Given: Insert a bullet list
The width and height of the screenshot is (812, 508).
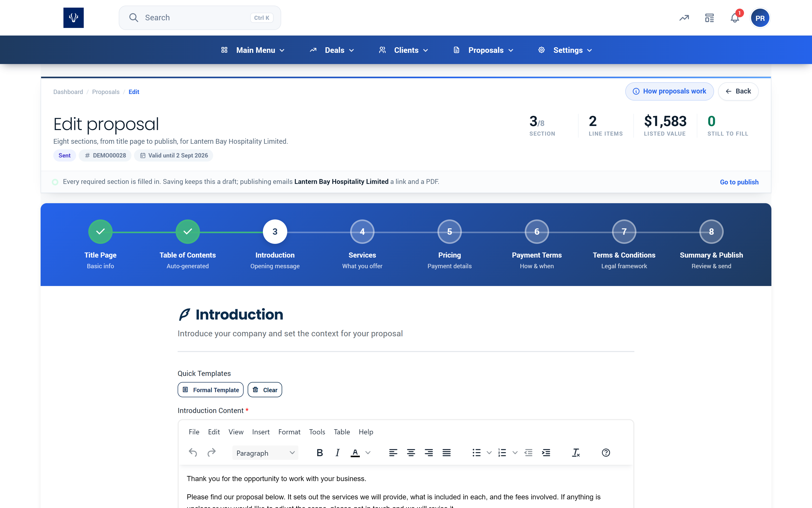Looking at the screenshot, I should pos(477,453).
